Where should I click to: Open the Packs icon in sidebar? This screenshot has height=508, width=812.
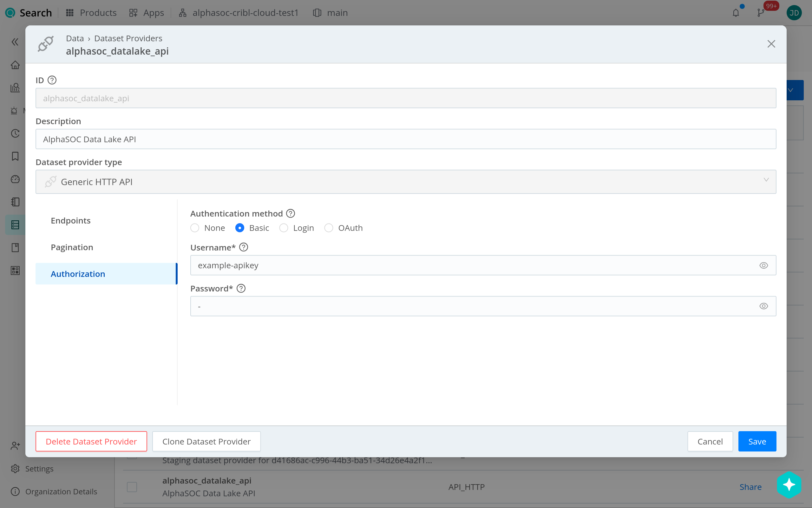pyautogui.click(x=15, y=248)
